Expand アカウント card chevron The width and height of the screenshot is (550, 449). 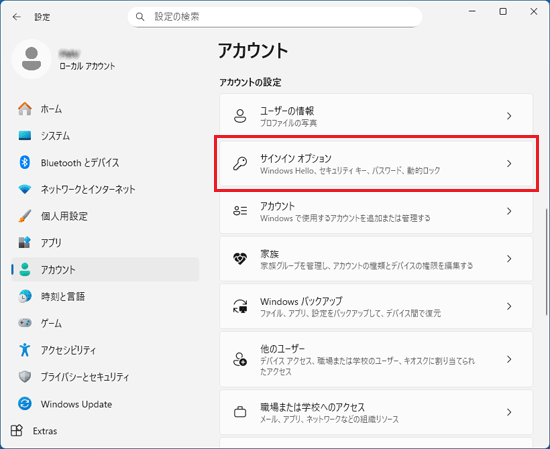click(509, 211)
